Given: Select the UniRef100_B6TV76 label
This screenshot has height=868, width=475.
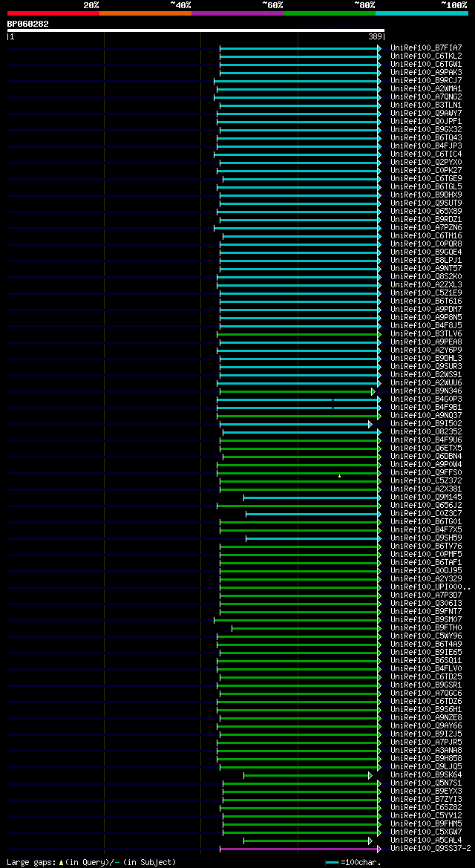Looking at the screenshot, I should (x=426, y=546).
